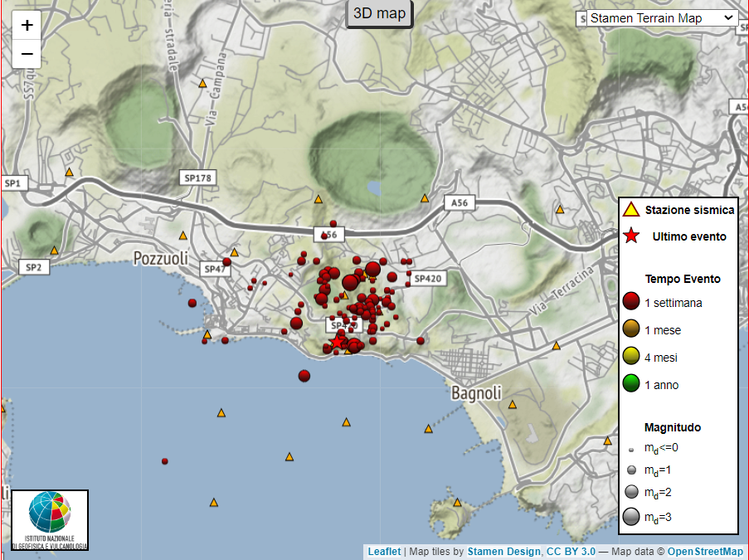Switch to the 3D map view
The width and height of the screenshot is (749, 560).
coord(379,13)
